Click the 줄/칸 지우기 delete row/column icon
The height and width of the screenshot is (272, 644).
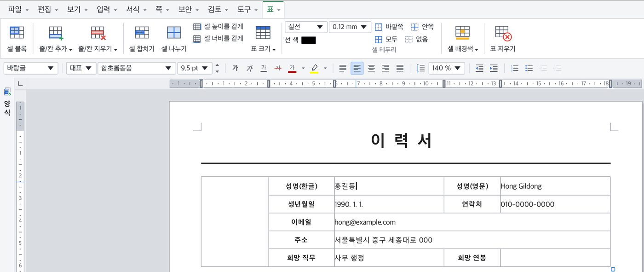click(98, 33)
